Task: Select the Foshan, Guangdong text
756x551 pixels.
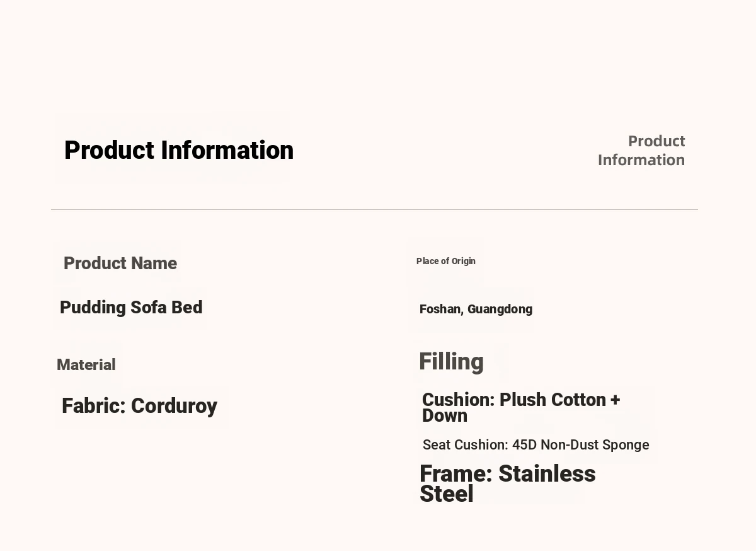Action: pyautogui.click(x=476, y=309)
